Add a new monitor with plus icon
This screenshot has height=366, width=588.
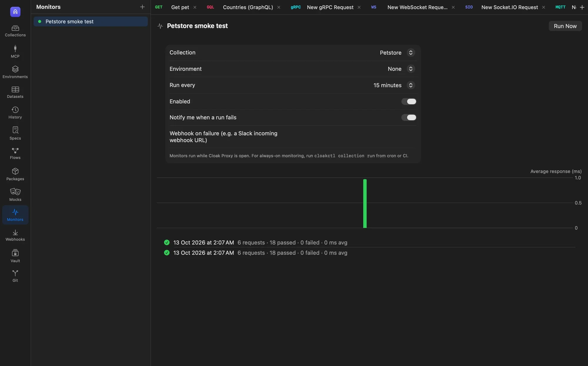[142, 7]
